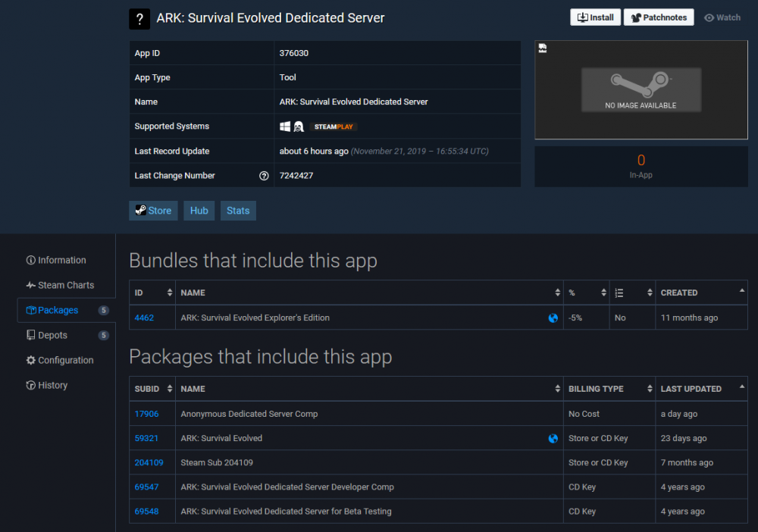Click the Depots count badge 5
The image size is (758, 532).
click(x=103, y=335)
